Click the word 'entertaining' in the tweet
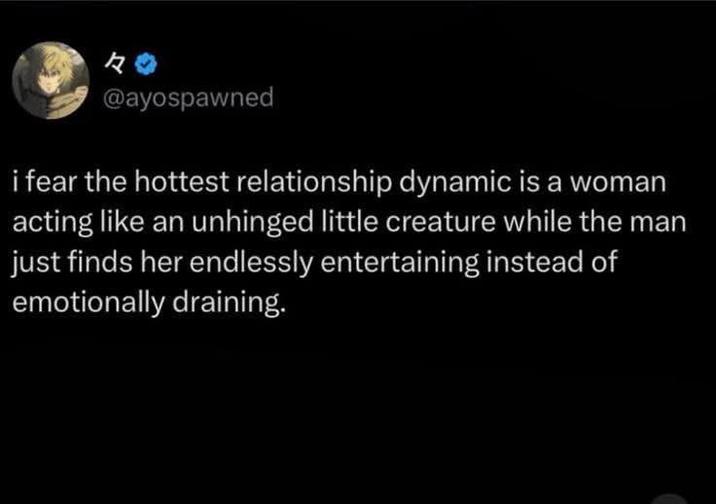The height and width of the screenshot is (504, 716). pyautogui.click(x=400, y=264)
